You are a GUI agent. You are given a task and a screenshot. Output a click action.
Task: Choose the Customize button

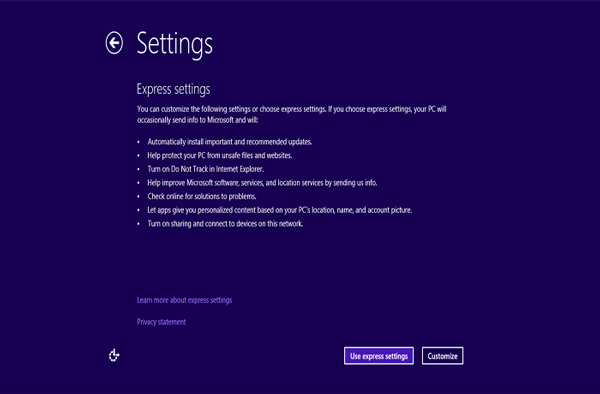coord(442,356)
